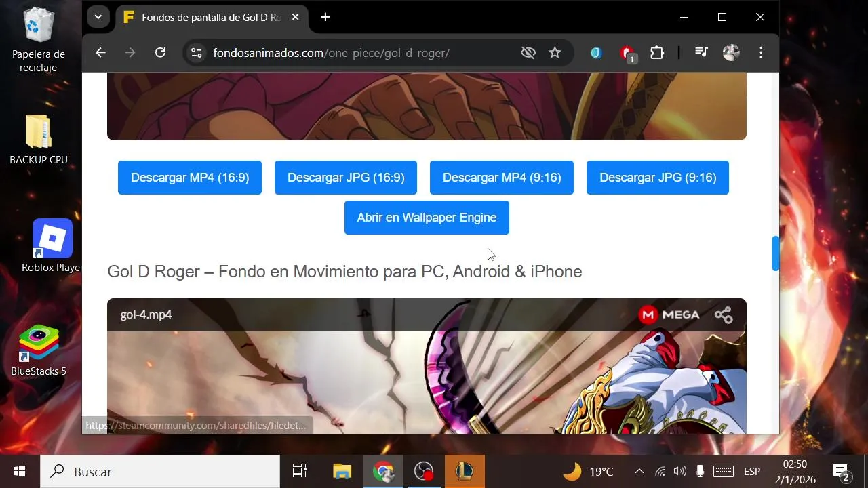Change ESP input language indicator
868x488 pixels.
(752, 472)
